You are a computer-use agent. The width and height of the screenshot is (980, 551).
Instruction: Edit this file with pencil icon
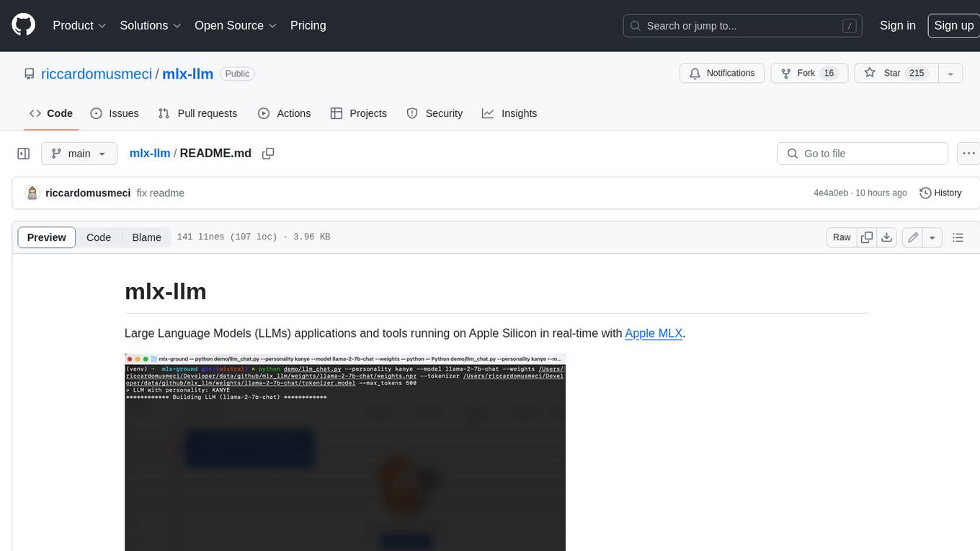[913, 237]
